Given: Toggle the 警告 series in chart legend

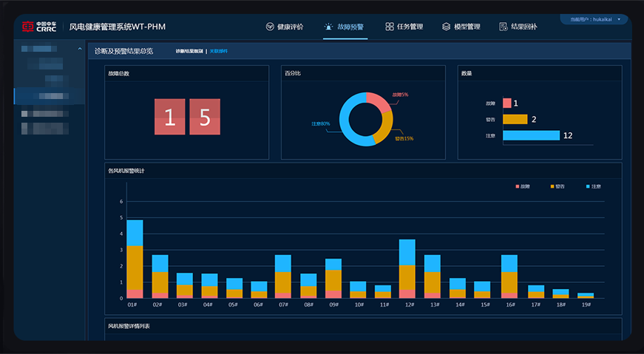Looking at the screenshot, I should click(x=557, y=186).
